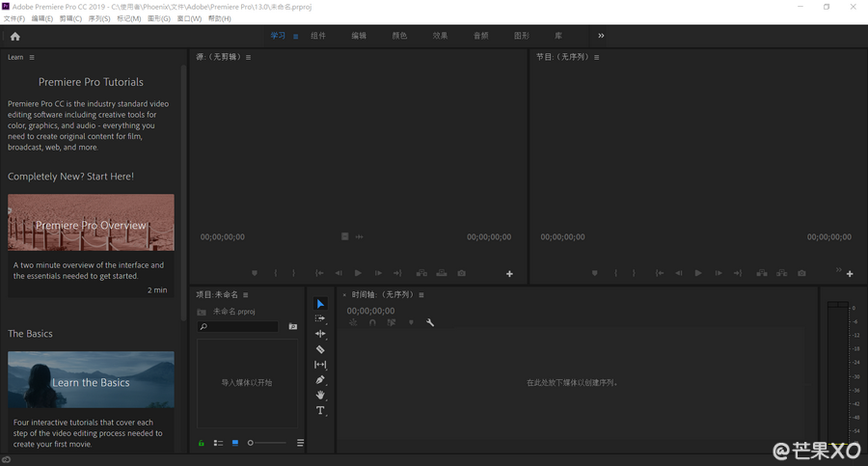Add marker in the timeline panel
Image resolution: width=868 pixels, height=466 pixels.
pos(411,322)
